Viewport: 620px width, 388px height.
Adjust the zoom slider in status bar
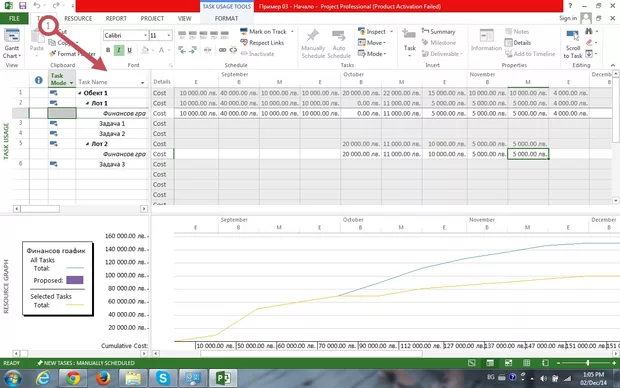click(x=588, y=363)
